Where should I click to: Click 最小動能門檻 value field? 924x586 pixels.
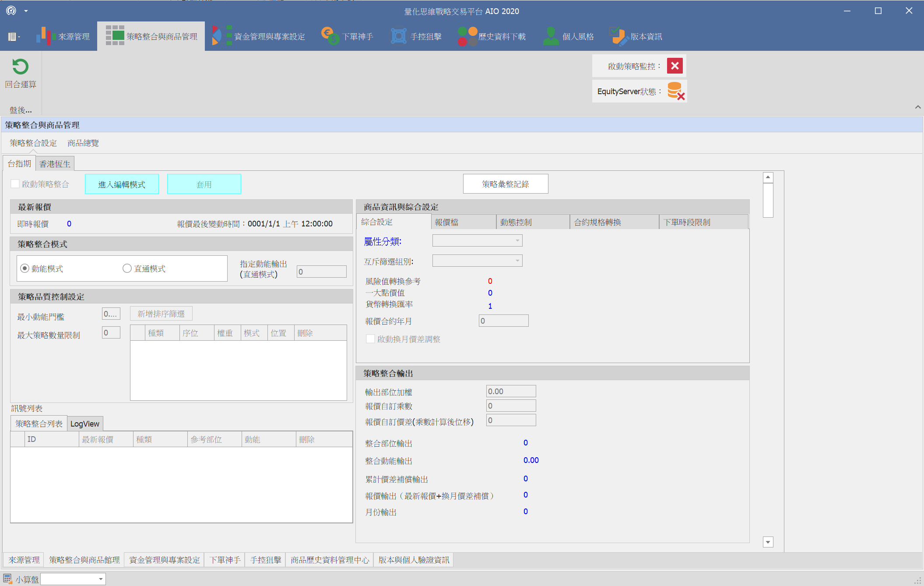111,314
